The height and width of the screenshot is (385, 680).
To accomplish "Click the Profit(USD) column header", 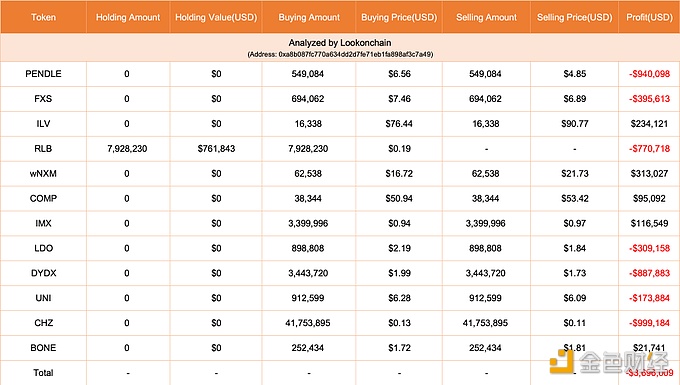I will click(x=649, y=17).
